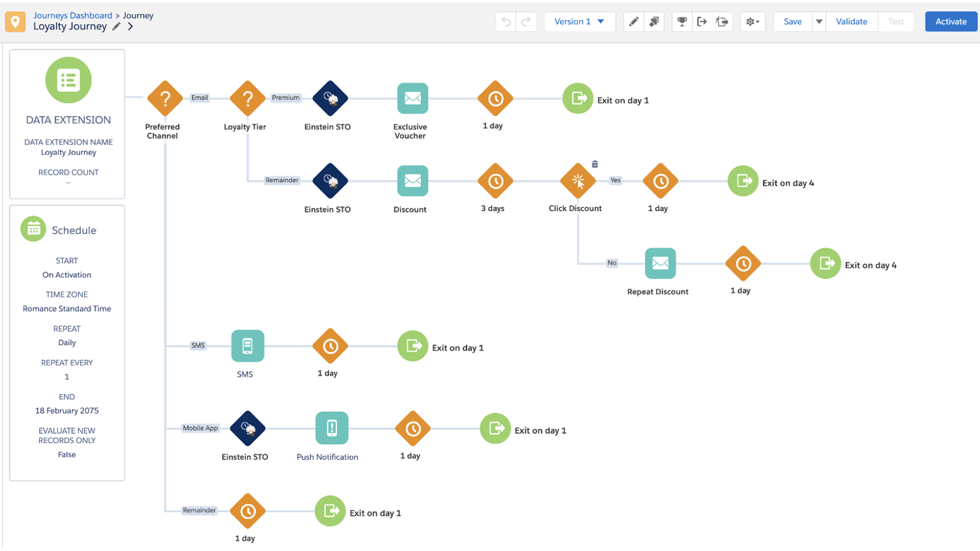This screenshot has width=980, height=551.
Task: Expand the Save options arrow
Action: point(819,21)
